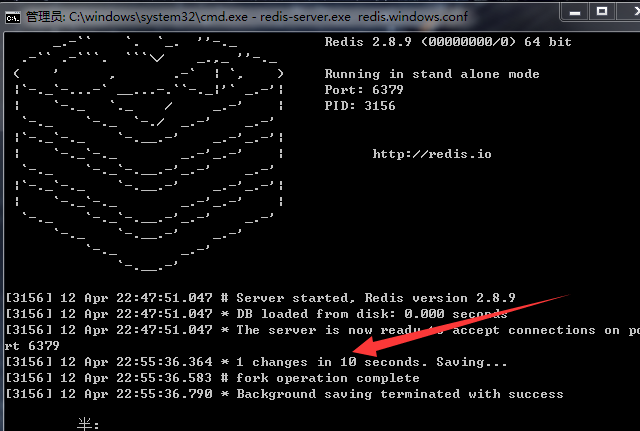Select the 'fork operation complete' log line
This screenshot has height=431, width=640.
212,378
